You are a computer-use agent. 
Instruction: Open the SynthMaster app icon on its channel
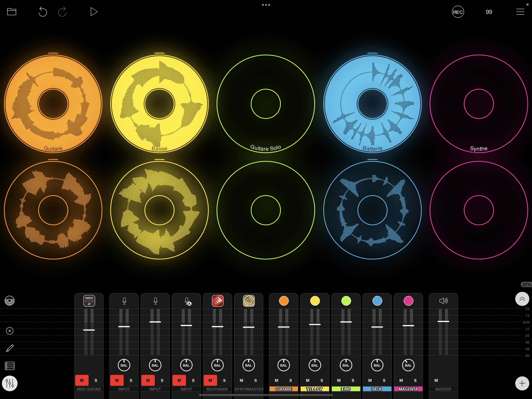pos(249,301)
